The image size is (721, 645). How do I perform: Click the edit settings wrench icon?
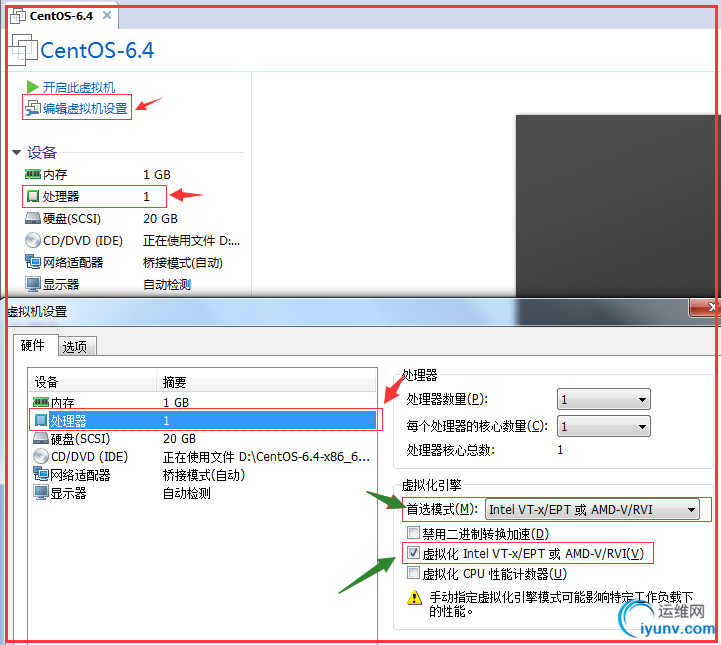coord(33,108)
